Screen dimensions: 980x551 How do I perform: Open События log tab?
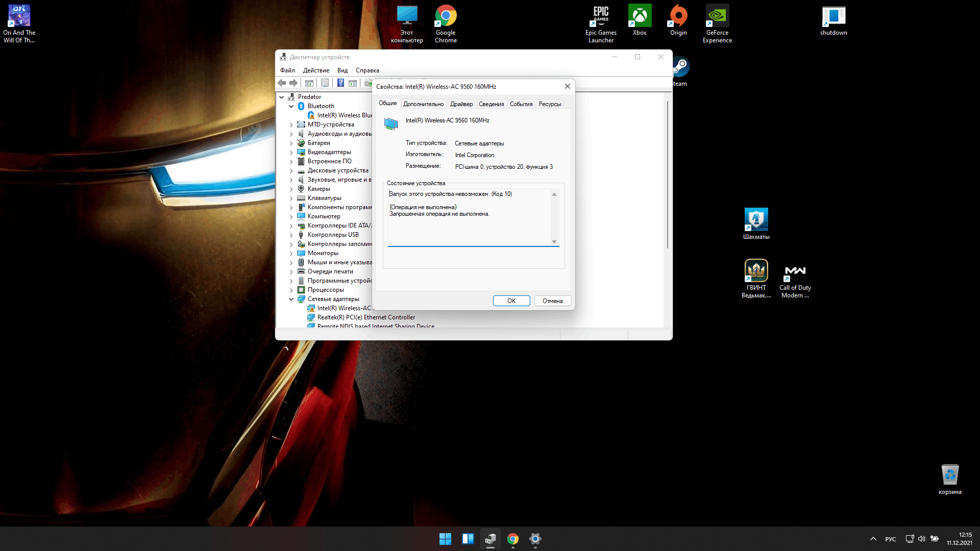coord(521,104)
